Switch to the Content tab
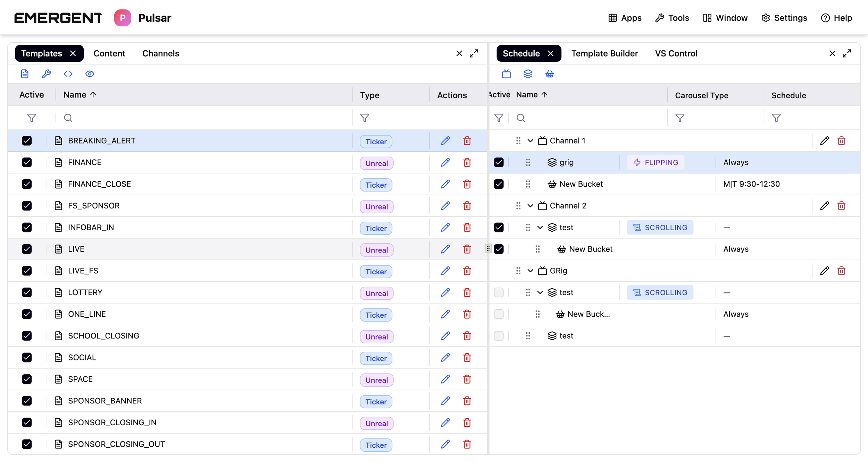868x462 pixels. click(109, 53)
